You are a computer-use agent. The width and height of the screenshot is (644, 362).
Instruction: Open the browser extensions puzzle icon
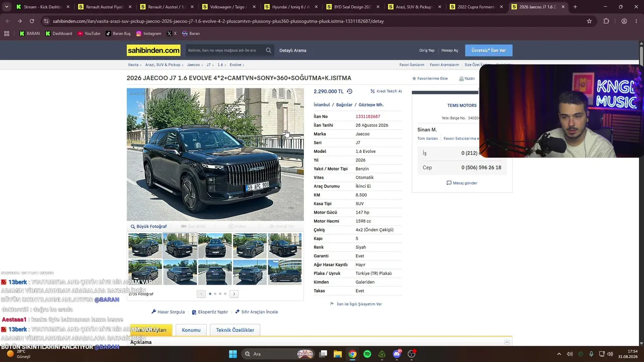[x=606, y=21]
